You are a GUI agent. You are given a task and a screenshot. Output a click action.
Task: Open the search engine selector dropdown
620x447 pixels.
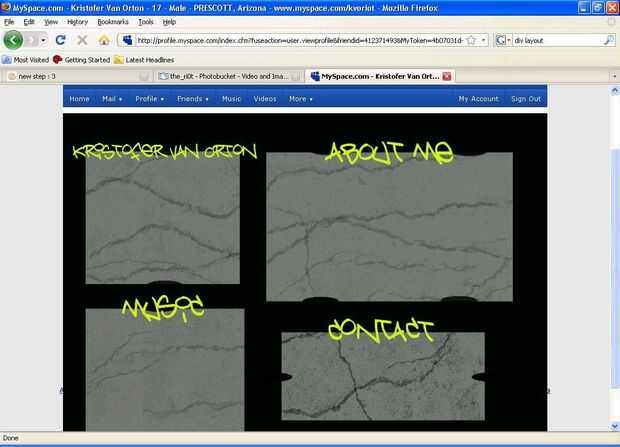(x=503, y=40)
